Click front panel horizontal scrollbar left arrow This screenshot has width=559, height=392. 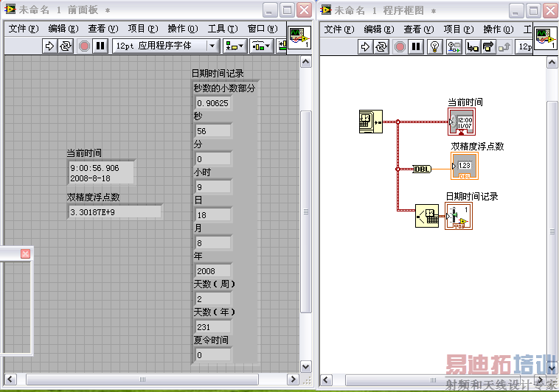[x=10, y=379]
